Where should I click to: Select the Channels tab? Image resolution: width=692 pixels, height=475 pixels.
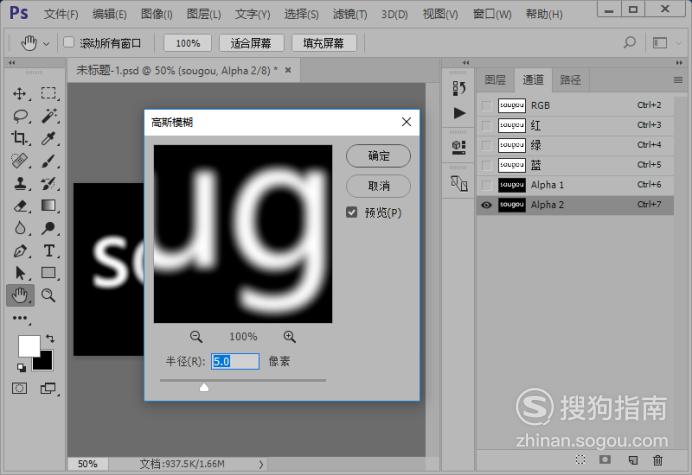[x=533, y=80]
